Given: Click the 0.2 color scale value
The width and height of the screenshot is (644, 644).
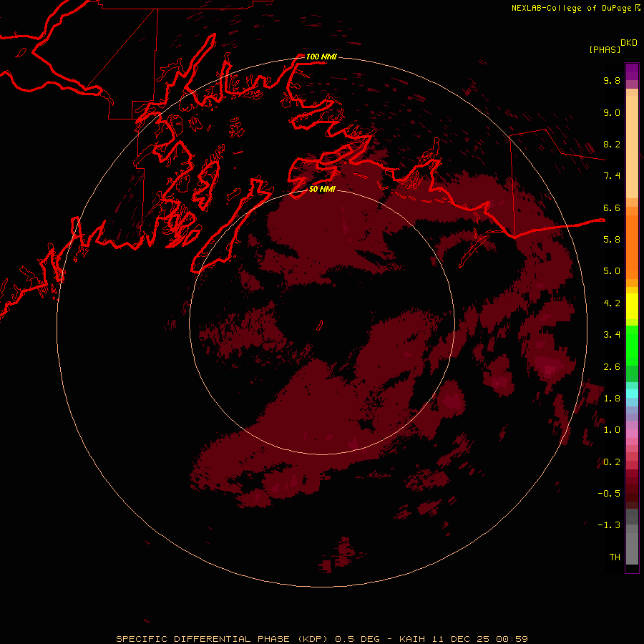Looking at the screenshot, I should click(x=612, y=462).
